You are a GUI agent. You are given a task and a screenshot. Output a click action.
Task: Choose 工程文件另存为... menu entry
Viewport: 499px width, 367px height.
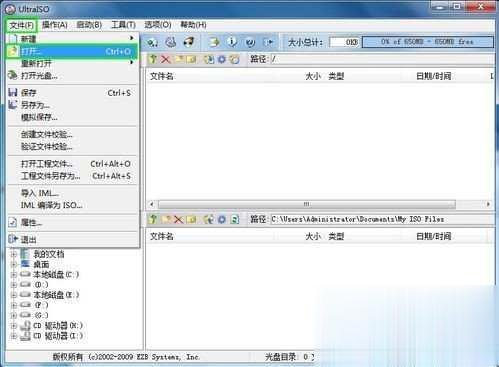(x=72, y=176)
